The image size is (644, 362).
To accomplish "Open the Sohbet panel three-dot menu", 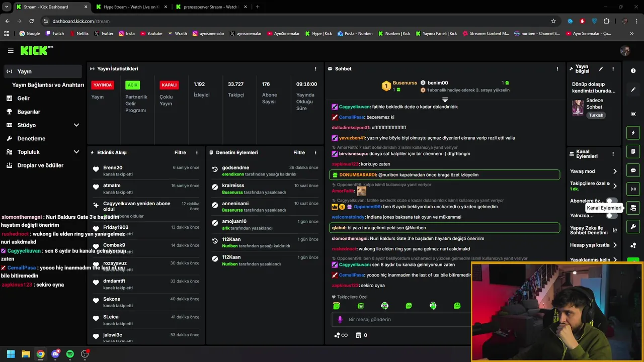I will pyautogui.click(x=557, y=69).
